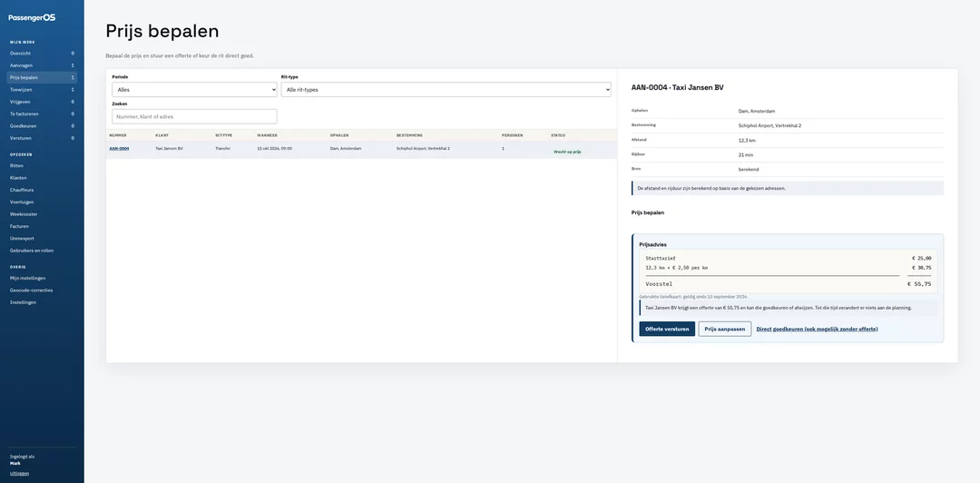Image resolution: width=980 pixels, height=483 pixels.
Task: Go to Voertuigen in the sidebar
Action: click(x=42, y=202)
